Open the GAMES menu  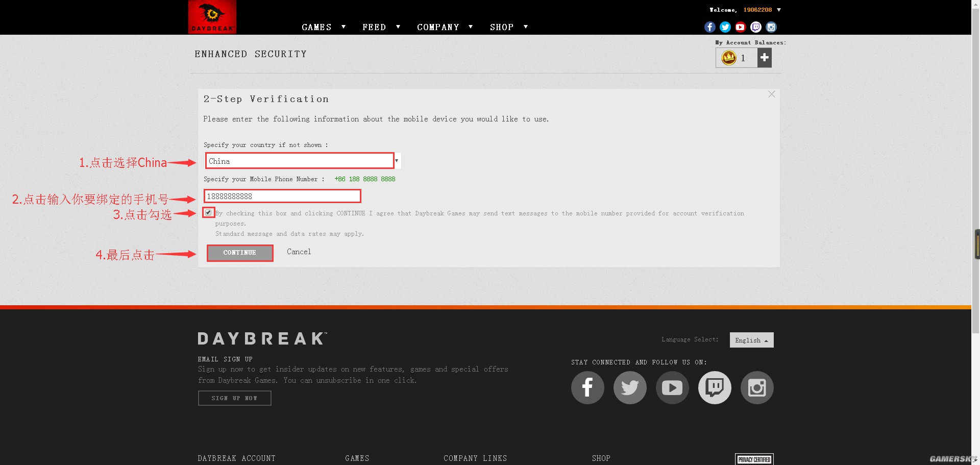[316, 27]
